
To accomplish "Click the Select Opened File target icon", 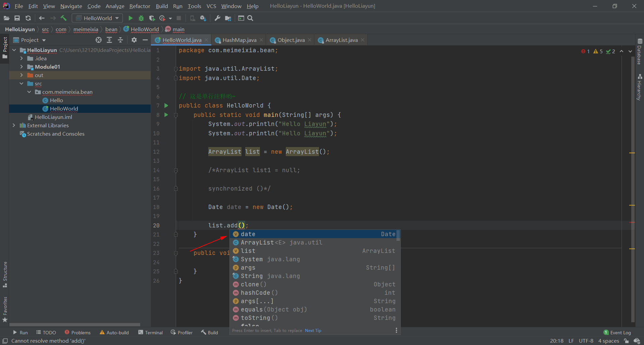I will (98, 40).
